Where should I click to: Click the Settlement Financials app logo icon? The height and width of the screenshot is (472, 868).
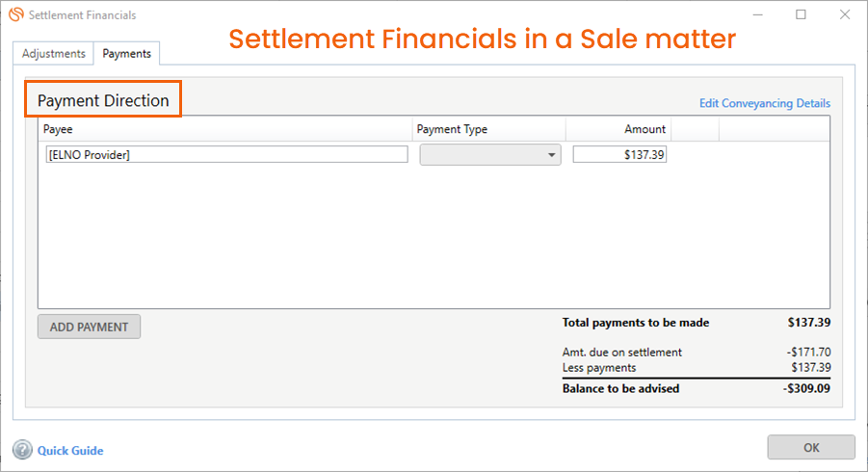(x=15, y=15)
